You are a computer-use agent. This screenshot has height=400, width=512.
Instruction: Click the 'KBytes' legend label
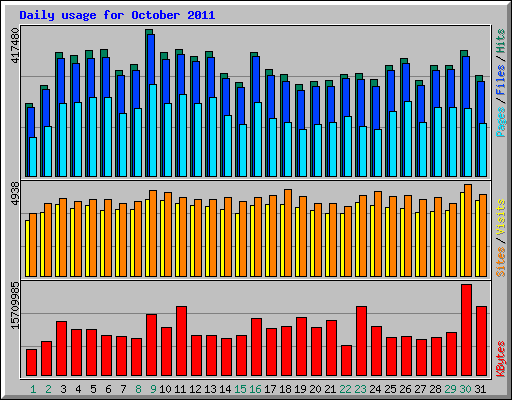(x=500, y=359)
